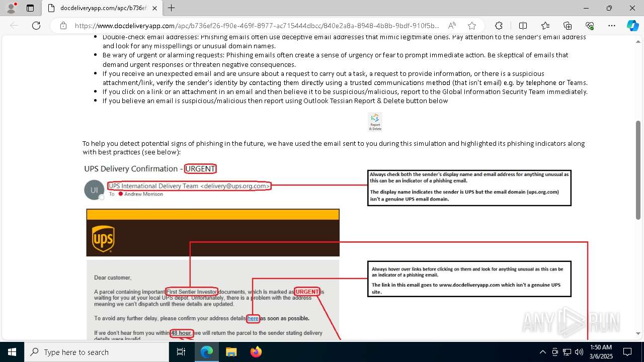Open the Edge profile icon
This screenshot has height=362, width=644.
point(11,8)
